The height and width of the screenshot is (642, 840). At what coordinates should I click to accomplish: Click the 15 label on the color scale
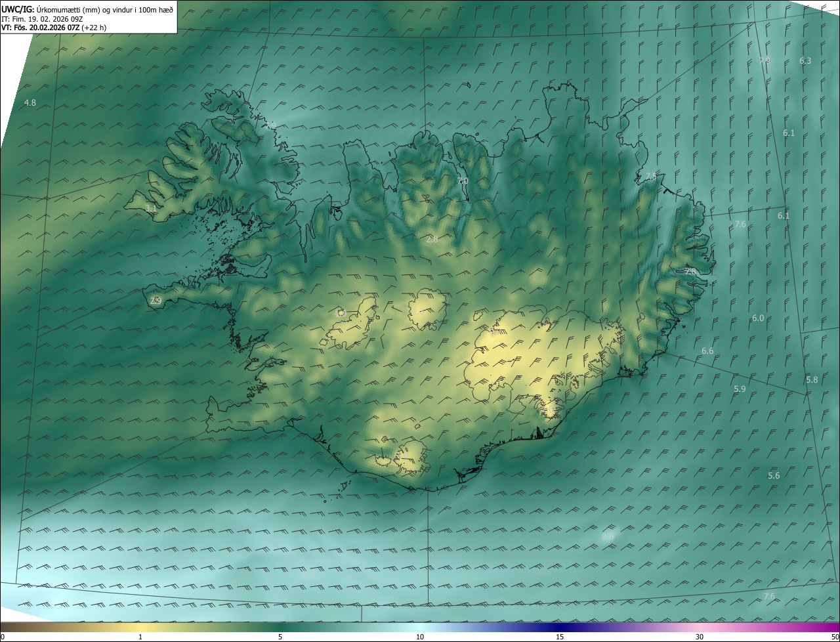[x=560, y=637]
